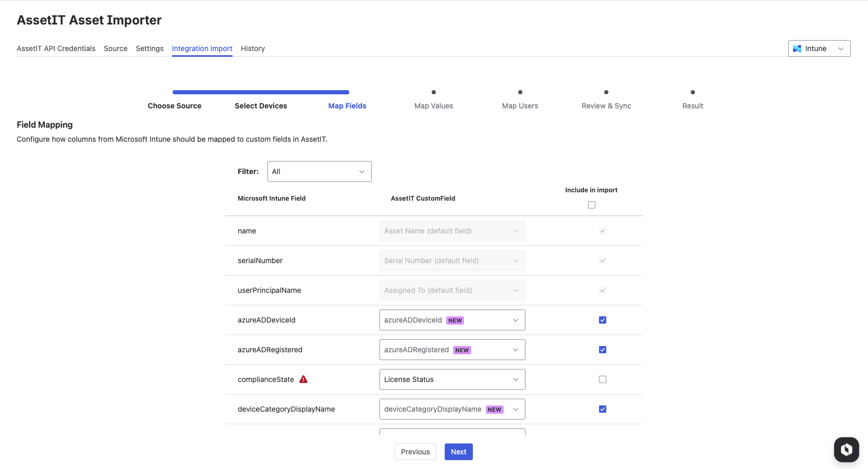Open the floating help widget icon
This screenshot has height=469, width=868.
846,449
